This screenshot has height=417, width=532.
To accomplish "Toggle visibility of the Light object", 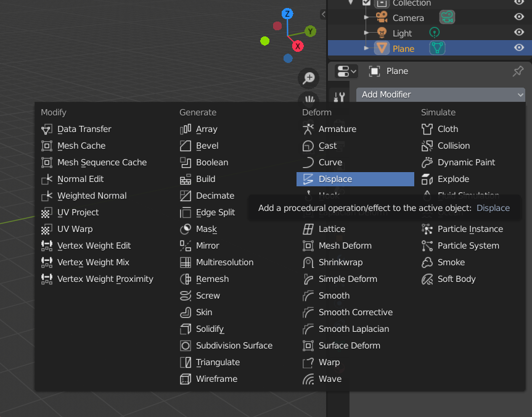I will 518,33.
